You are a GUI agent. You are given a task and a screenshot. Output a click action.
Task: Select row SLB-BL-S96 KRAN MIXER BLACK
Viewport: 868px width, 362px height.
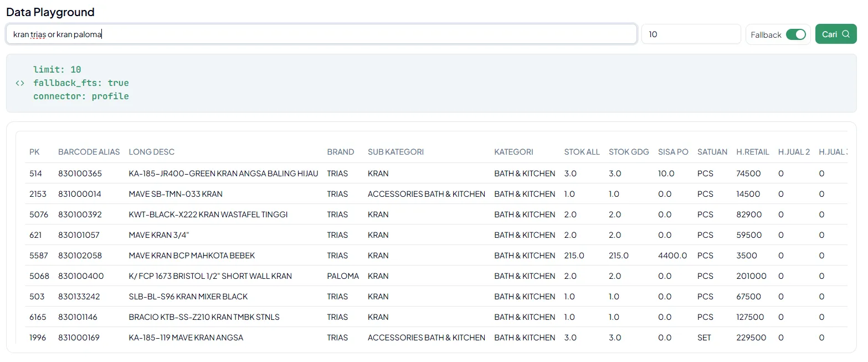(436, 297)
